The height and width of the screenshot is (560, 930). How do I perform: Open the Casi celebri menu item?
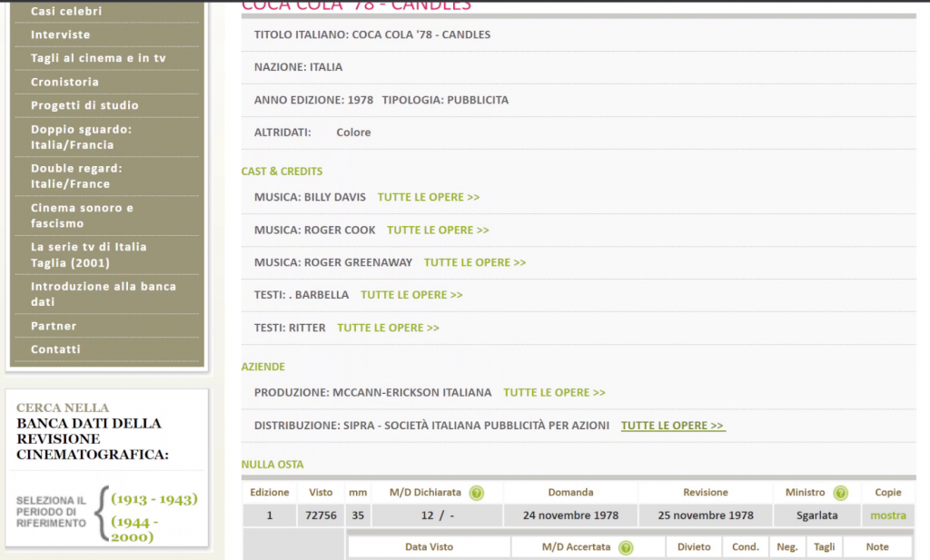click(66, 11)
